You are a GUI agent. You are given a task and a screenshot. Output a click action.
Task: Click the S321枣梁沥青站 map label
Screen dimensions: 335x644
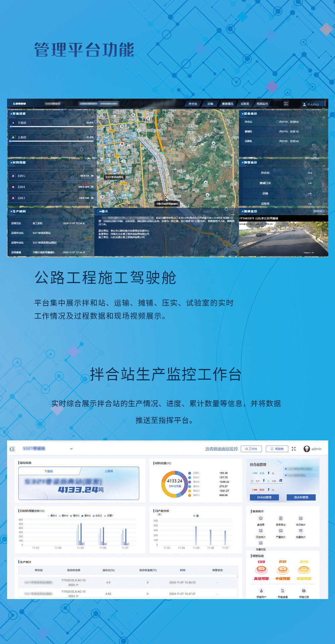pyautogui.click(x=114, y=177)
